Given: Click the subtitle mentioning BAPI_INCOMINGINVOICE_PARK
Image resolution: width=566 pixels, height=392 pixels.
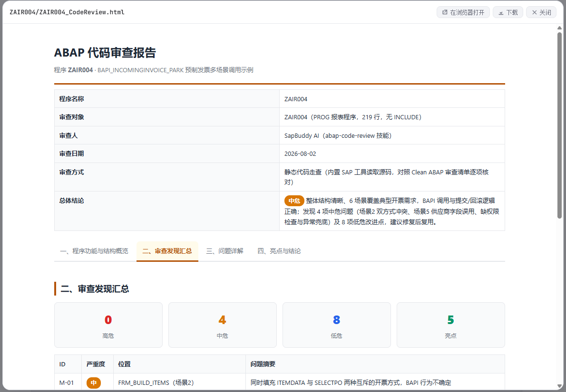Looking at the screenshot, I should pyautogui.click(x=154, y=70).
